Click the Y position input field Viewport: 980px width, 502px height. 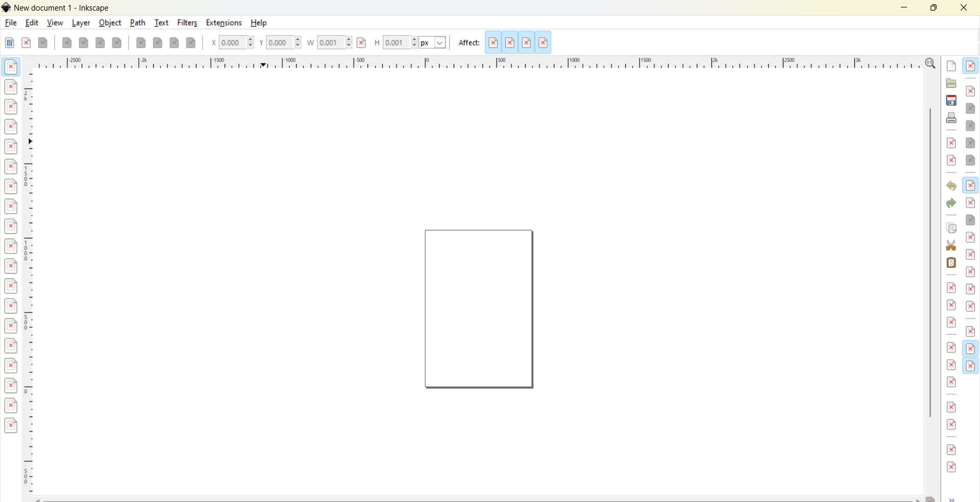pyautogui.click(x=280, y=43)
